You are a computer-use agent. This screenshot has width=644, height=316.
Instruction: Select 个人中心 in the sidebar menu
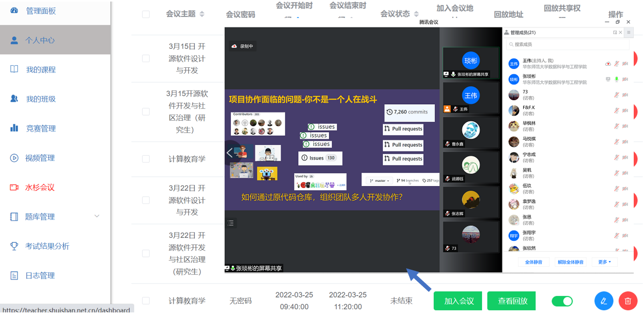[x=14, y=40]
